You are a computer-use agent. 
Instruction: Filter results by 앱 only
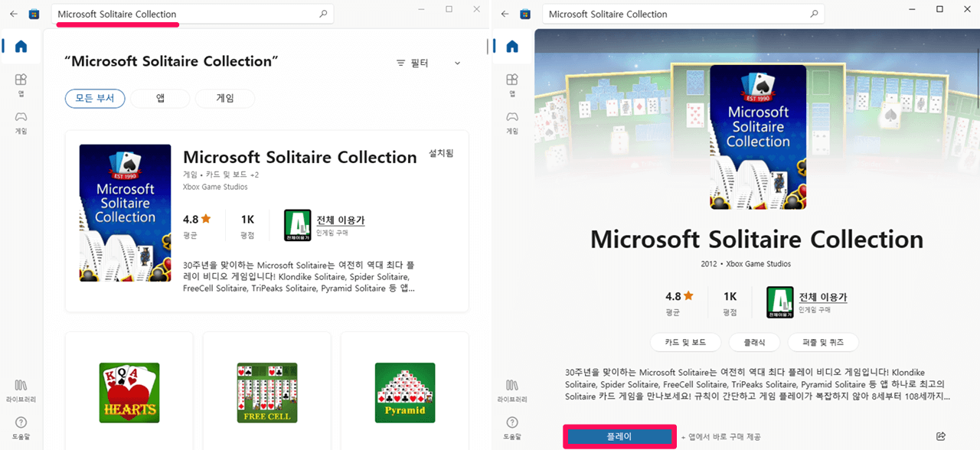tap(159, 98)
